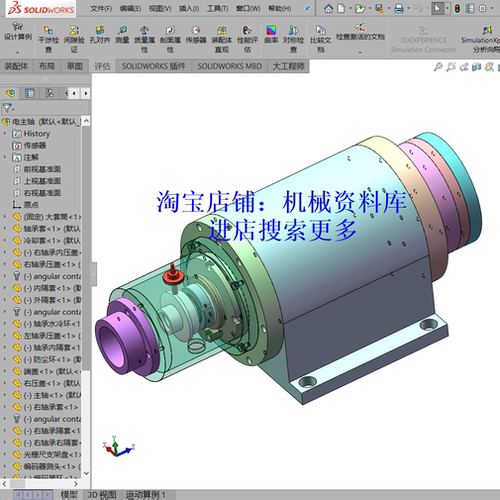Switch to the FeatureManager design tree tab icon
Image resolution: width=500 pixels, height=500 pixels.
tap(10, 93)
